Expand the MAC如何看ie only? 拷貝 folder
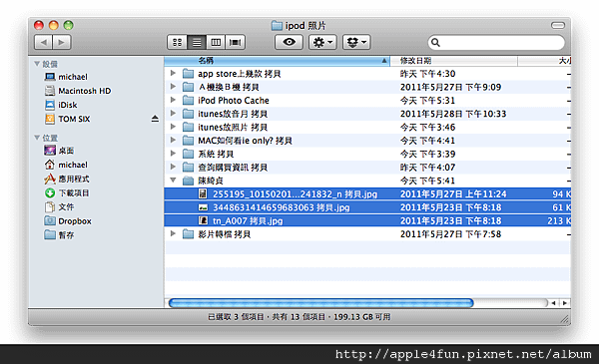The width and height of the screenshot is (599, 364). click(x=173, y=140)
